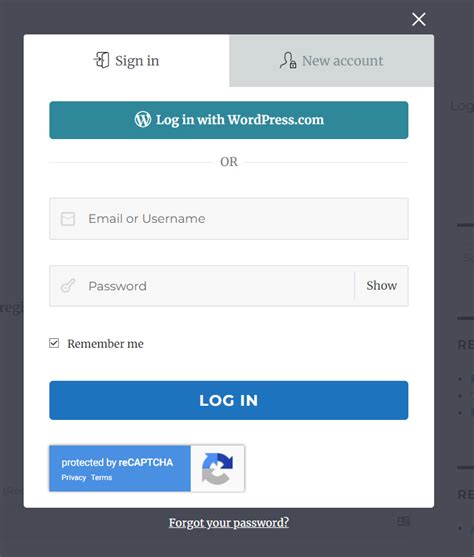Click the key icon in password field
The width and height of the screenshot is (474, 557).
[x=68, y=286]
